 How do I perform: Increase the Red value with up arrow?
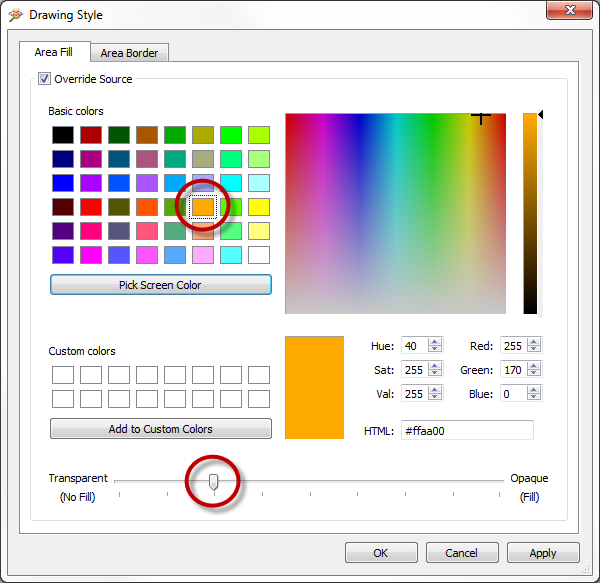pos(534,342)
